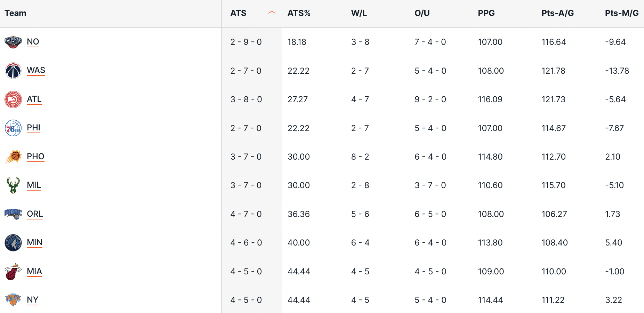Open the NO team link
This screenshot has width=644, height=313.
pyautogui.click(x=33, y=42)
